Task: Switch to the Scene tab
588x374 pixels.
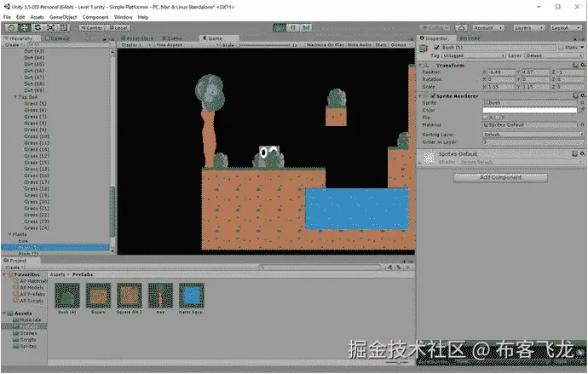Action: click(x=172, y=38)
